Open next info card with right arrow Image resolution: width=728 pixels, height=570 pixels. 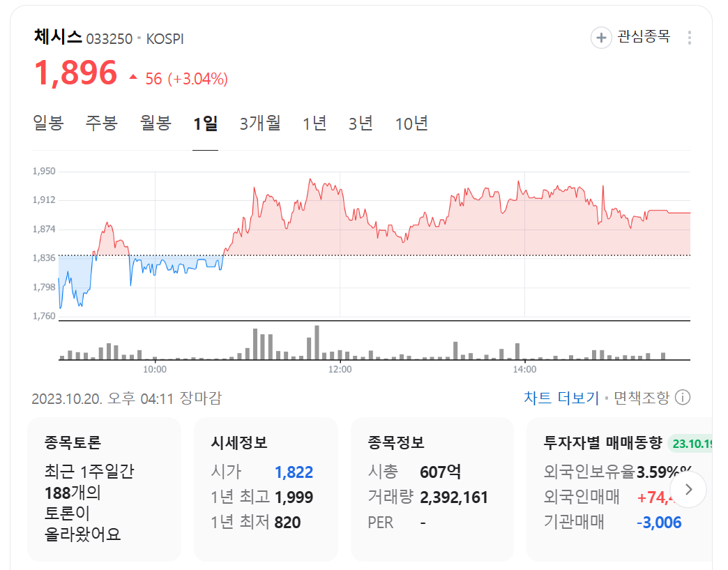pos(689,490)
